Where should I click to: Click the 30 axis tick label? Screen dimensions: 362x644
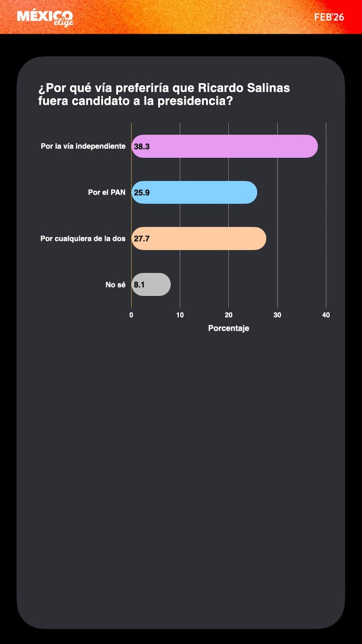(277, 315)
